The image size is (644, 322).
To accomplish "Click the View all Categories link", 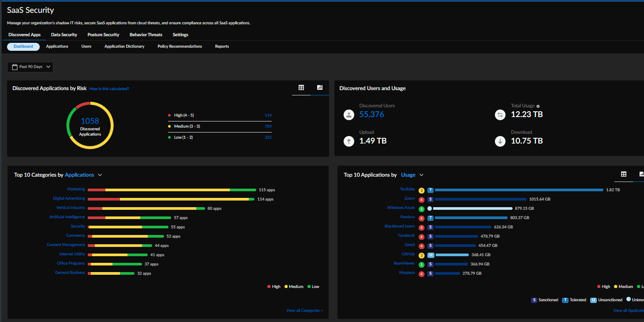I will [304, 311].
